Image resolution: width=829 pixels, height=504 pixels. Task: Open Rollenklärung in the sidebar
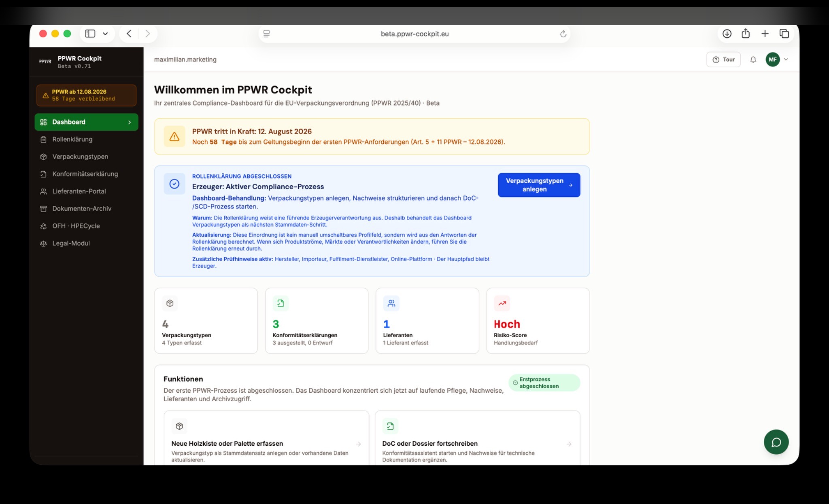86,139
